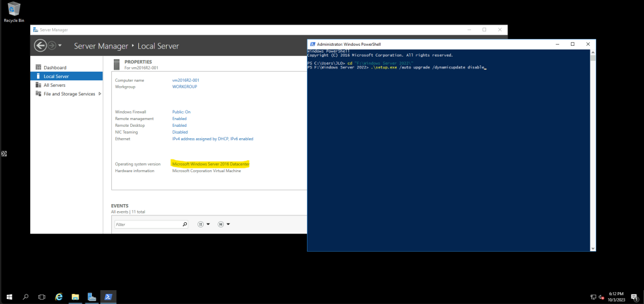The image size is (644, 304).
Task: Click the taskbar search icon
Action: (25, 296)
